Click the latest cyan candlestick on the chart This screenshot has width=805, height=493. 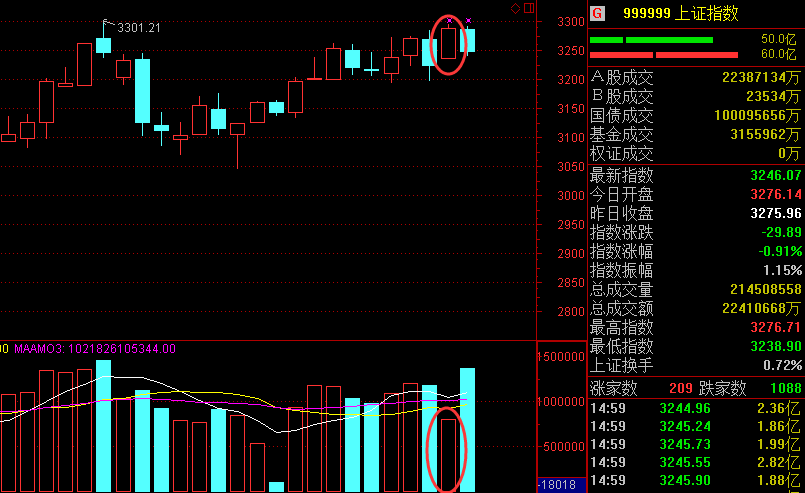pos(467,40)
